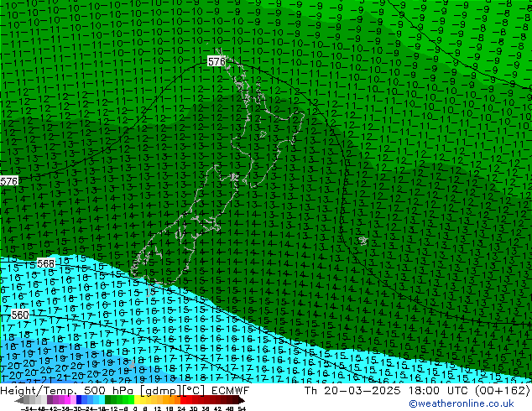Click the '-54' label under color scale
The height and width of the screenshot is (411, 532).
27,408
